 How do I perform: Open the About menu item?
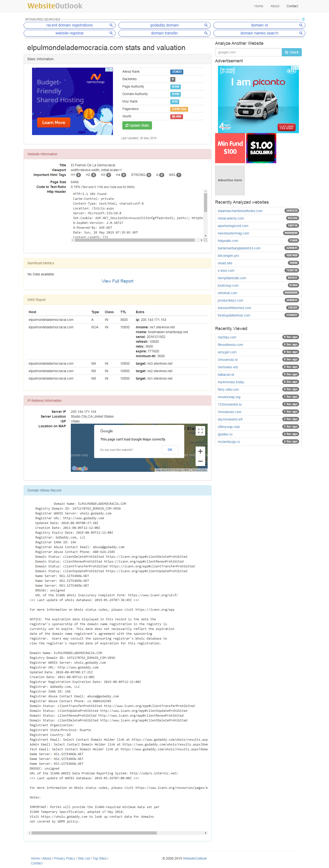pyautogui.click(x=275, y=6)
